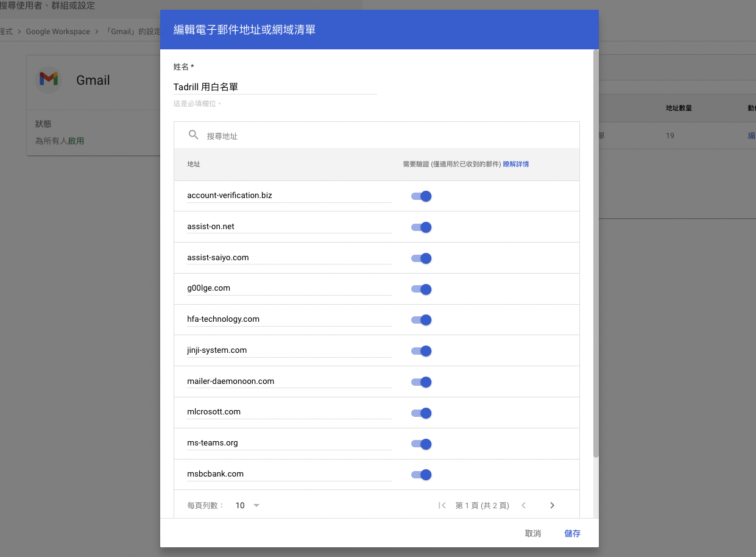This screenshot has height=557, width=756.
Task: Click the Gmail logo icon in background page
Action: pos(49,79)
